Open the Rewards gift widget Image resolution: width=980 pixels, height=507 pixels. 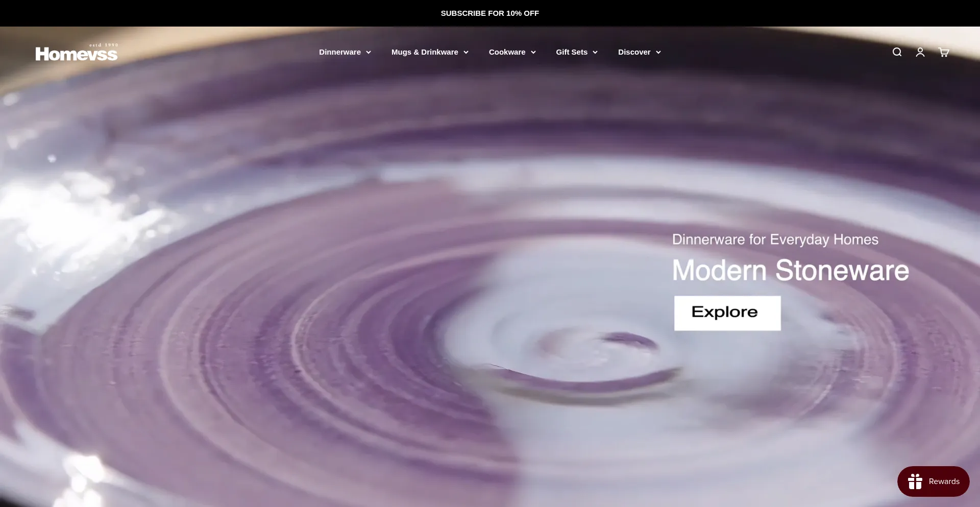(934, 481)
